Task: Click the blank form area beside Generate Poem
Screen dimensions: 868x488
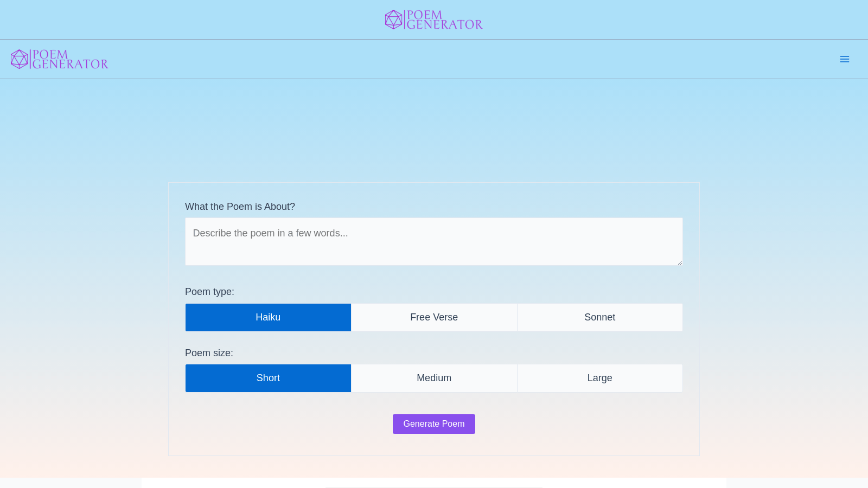Action: click(x=570, y=424)
